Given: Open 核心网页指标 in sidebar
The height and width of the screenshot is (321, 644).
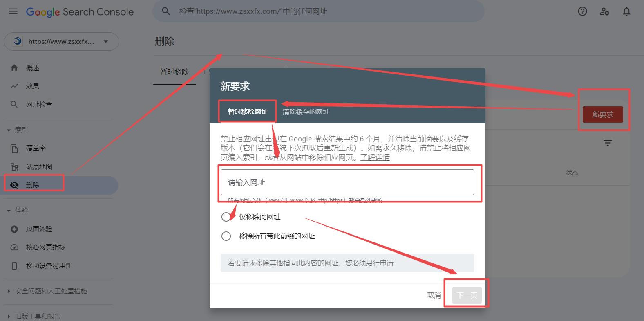Looking at the screenshot, I should pyautogui.click(x=46, y=247).
